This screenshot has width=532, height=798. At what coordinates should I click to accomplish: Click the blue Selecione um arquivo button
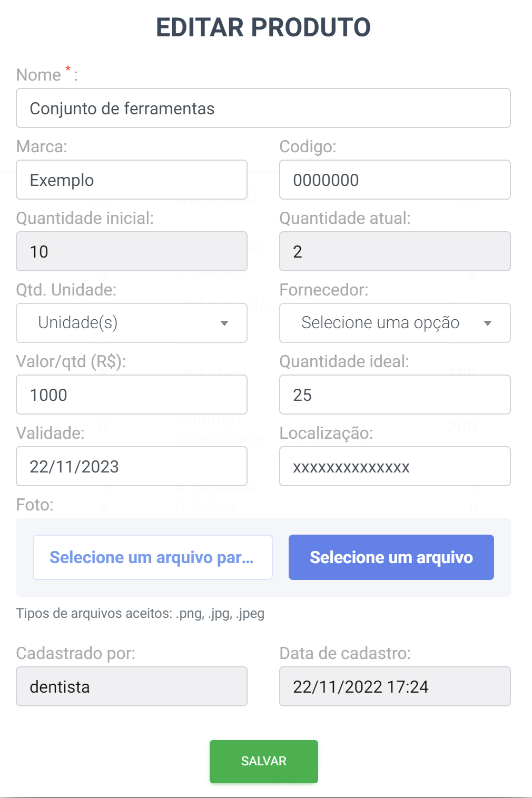[391, 557]
